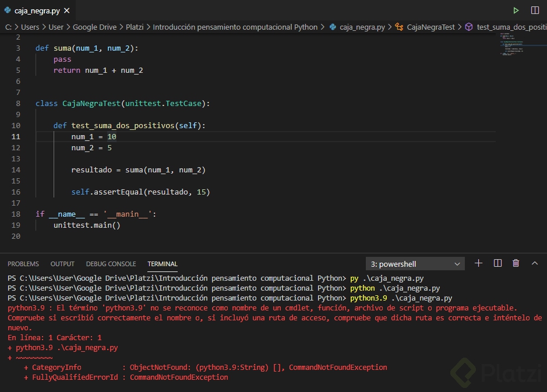Click line number 11 in gutter
547x392 pixels.
(16, 137)
